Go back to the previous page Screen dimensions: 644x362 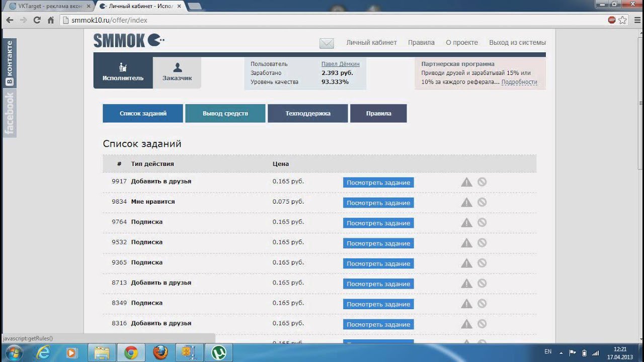[10, 20]
